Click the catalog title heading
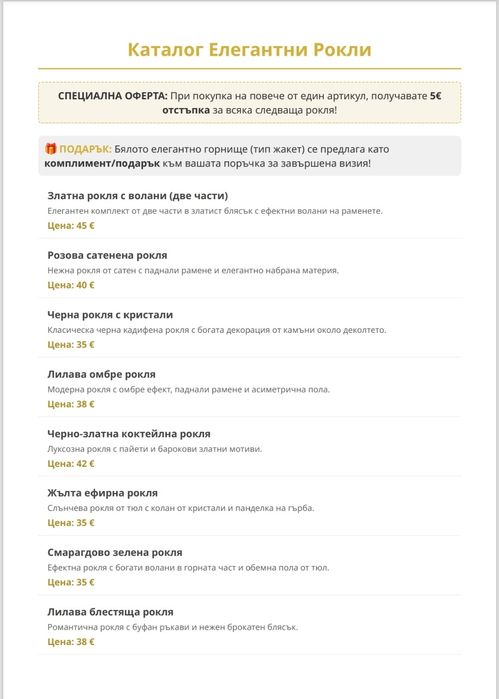Viewport: 499px width, 699px height. pyautogui.click(x=249, y=49)
